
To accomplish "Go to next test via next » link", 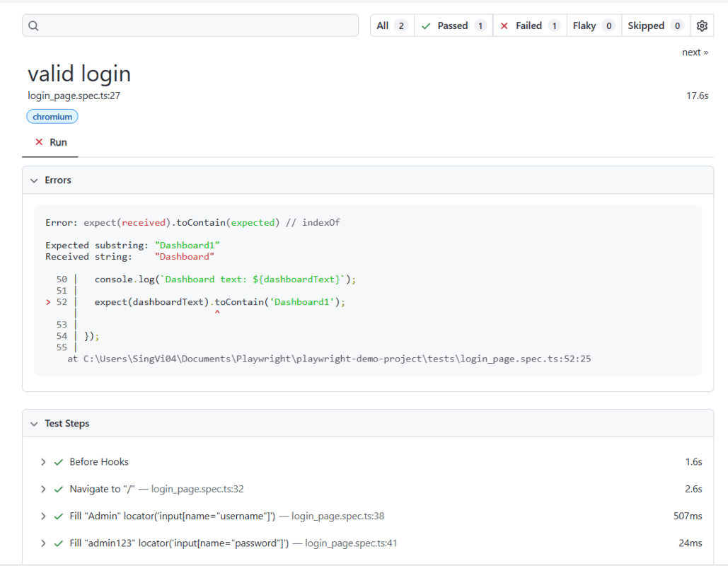I will click(695, 52).
